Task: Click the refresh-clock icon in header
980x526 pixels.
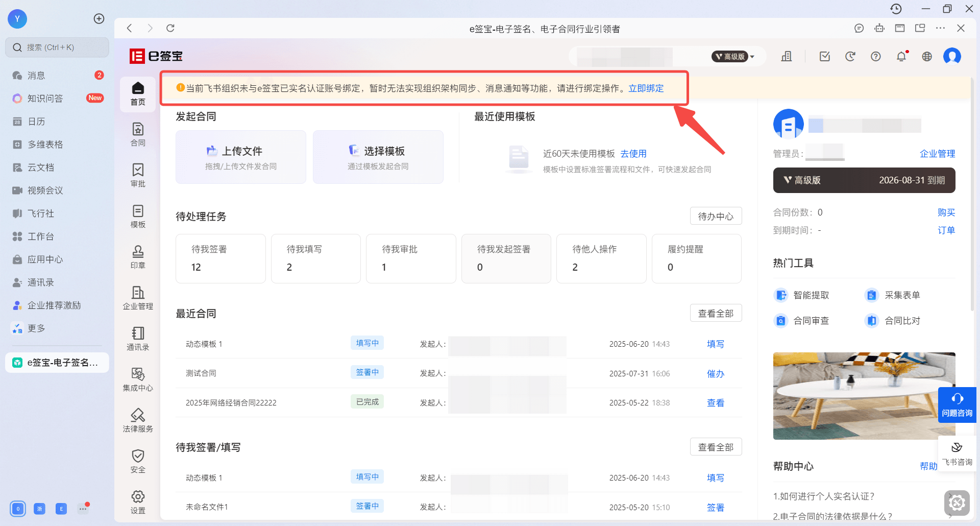Action: pyautogui.click(x=850, y=56)
